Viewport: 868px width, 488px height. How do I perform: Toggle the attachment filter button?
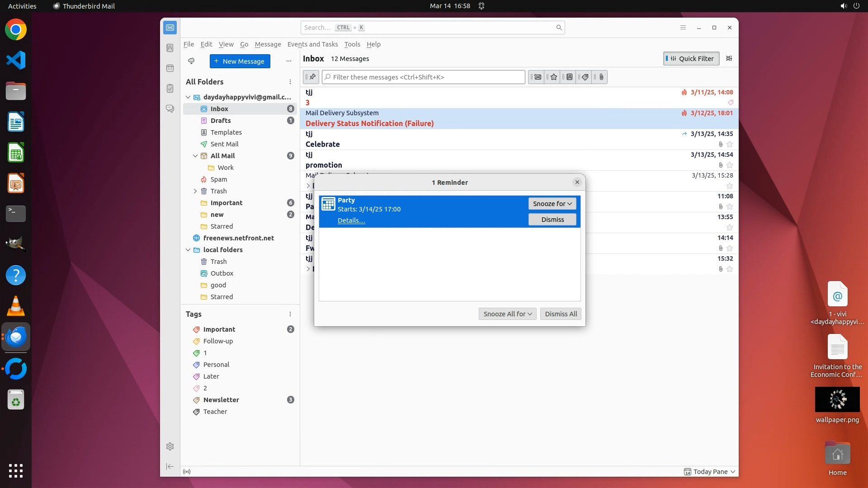601,77
